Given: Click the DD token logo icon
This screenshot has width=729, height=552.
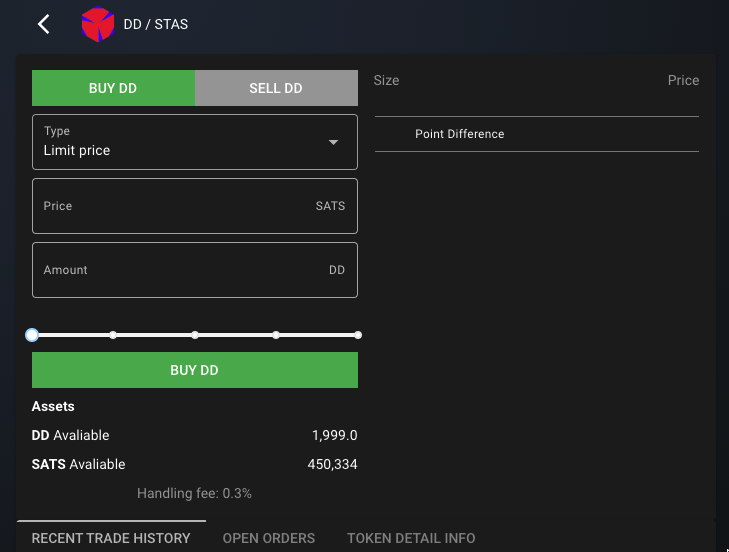Looking at the screenshot, I should point(98,24).
